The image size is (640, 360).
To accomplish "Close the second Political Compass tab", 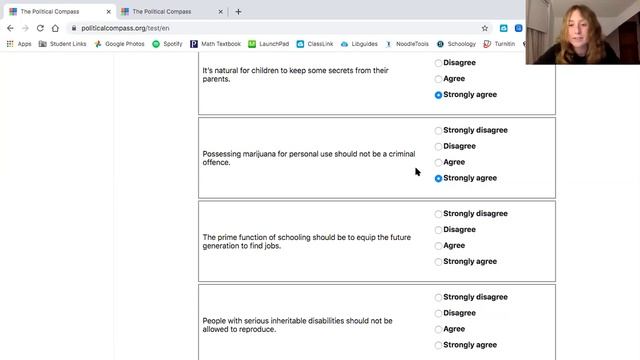I will click(x=220, y=12).
